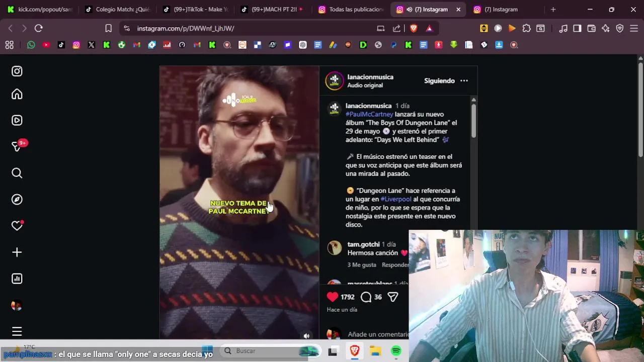The width and height of the screenshot is (644, 362).
Task: Click the address bar URL
Action: click(186, 29)
